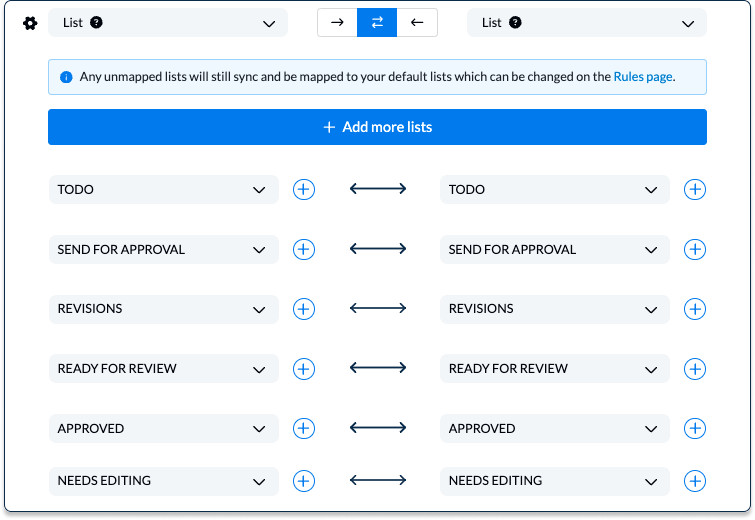
Task: Open right REVISIONS list dropdown
Action: 555,309
